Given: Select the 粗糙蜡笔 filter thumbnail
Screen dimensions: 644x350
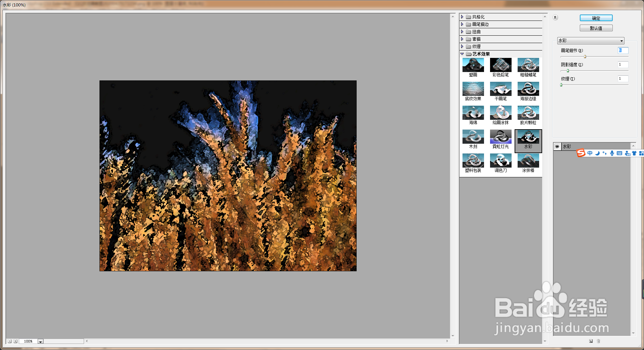Looking at the screenshot, I should point(528,65).
